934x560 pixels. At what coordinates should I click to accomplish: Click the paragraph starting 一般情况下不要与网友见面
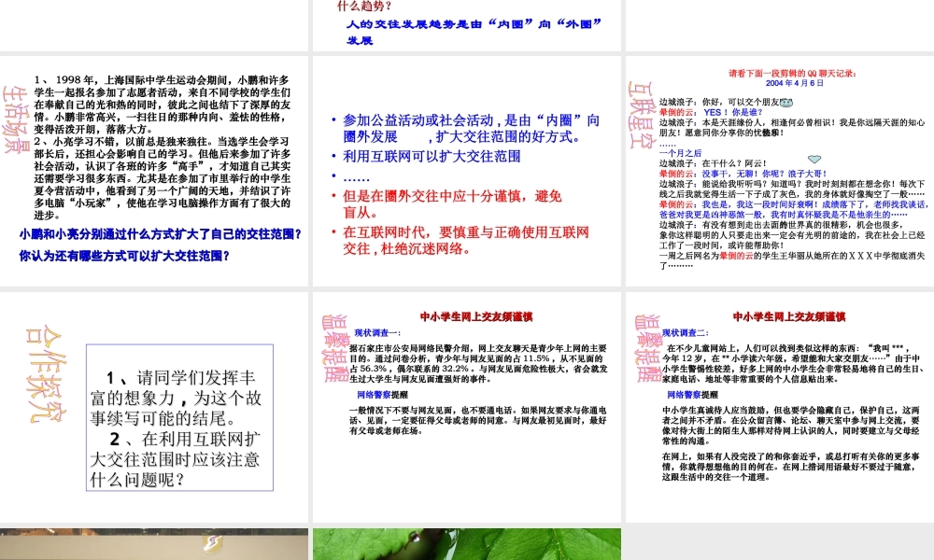tap(477, 421)
